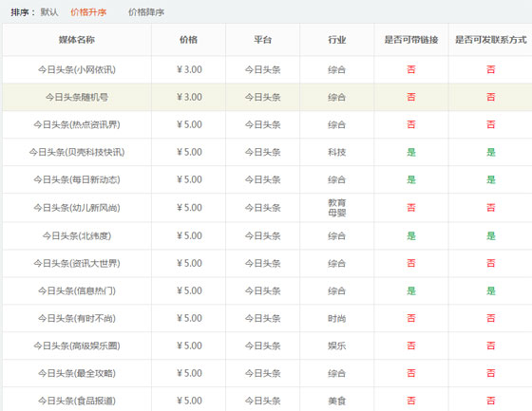The width and height of the screenshot is (532, 411).
Task: Select media name 今日头条(北纬度)
Action: (x=77, y=235)
